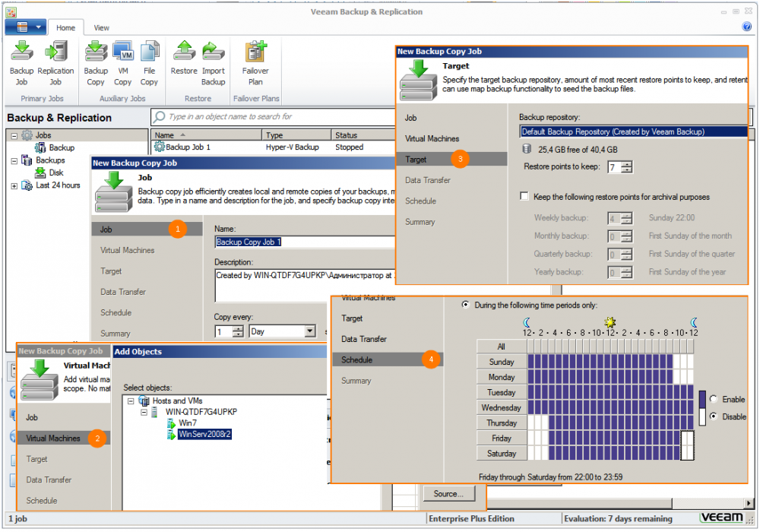Collapse the WIN-QTDF7G4UPKP host node
The height and width of the screenshot is (532, 760).
tap(144, 413)
